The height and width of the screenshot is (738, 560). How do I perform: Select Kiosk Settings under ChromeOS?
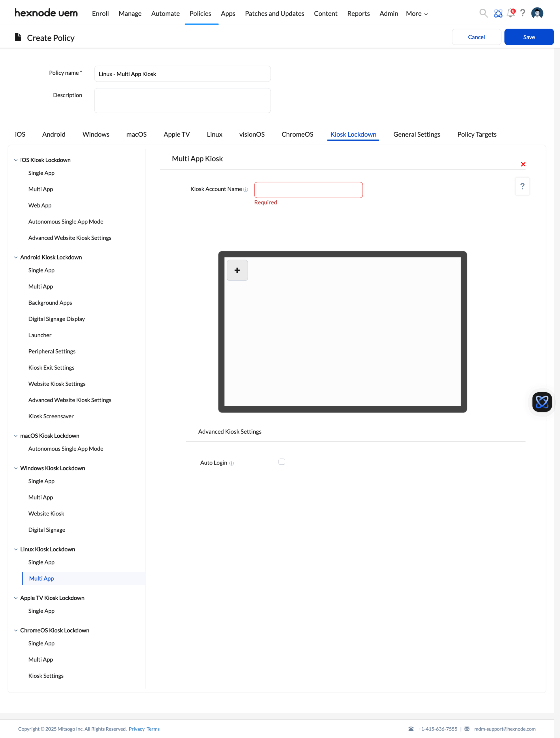(46, 676)
